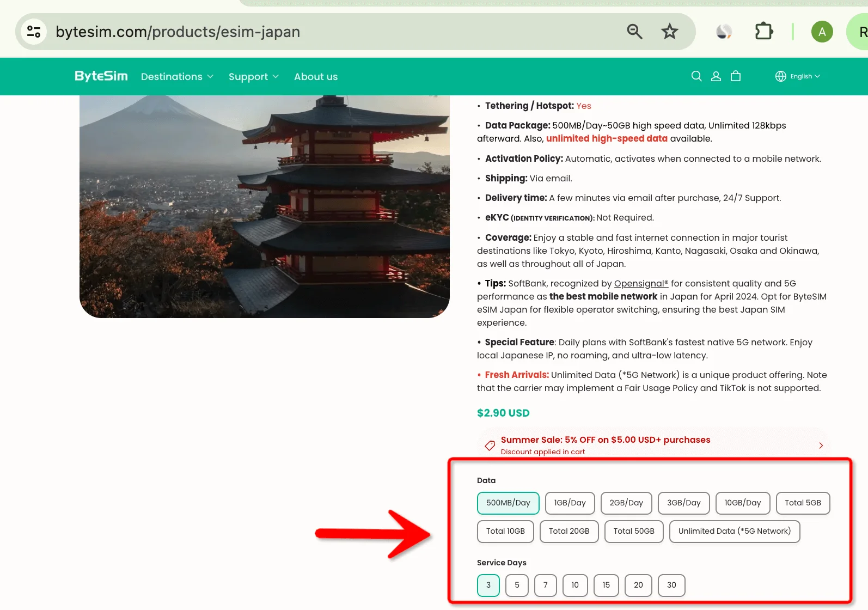Open the About us page
This screenshot has height=610, width=868.
coord(316,77)
